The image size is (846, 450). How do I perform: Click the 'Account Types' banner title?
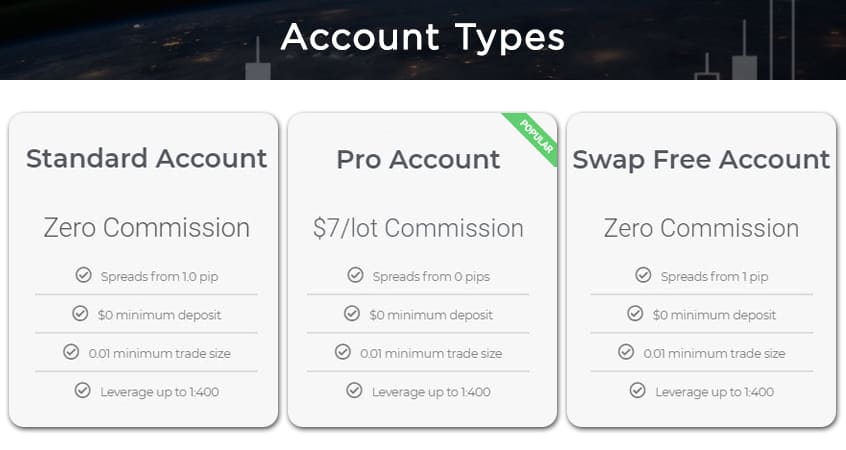[422, 38]
